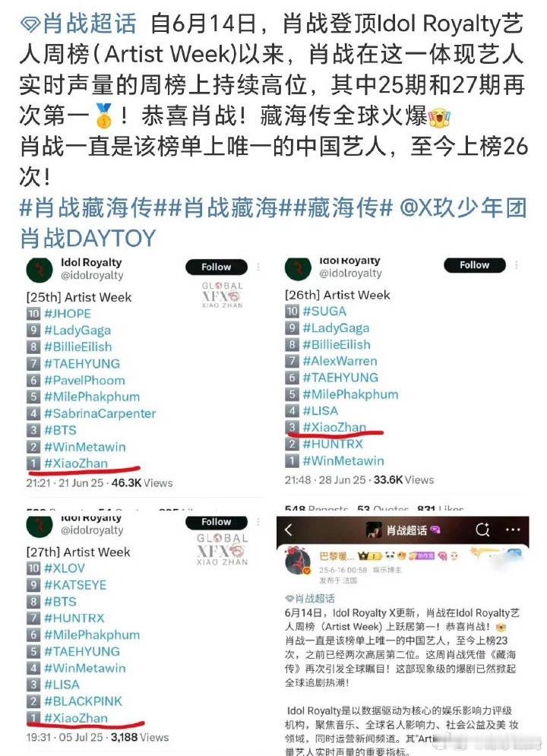Open more options on 27th Artist Week tweet
547x756 pixels.
258,522
